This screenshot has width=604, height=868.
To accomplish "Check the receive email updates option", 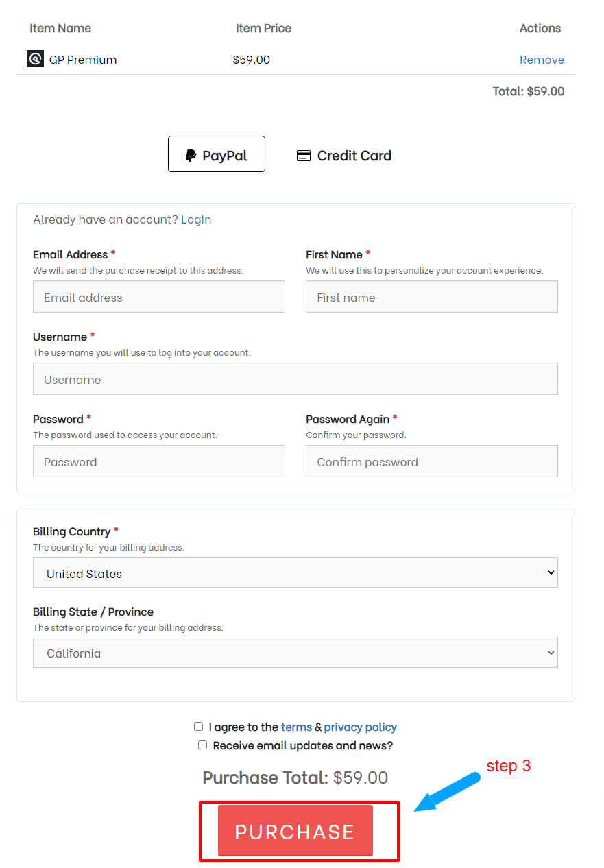I will (202, 745).
